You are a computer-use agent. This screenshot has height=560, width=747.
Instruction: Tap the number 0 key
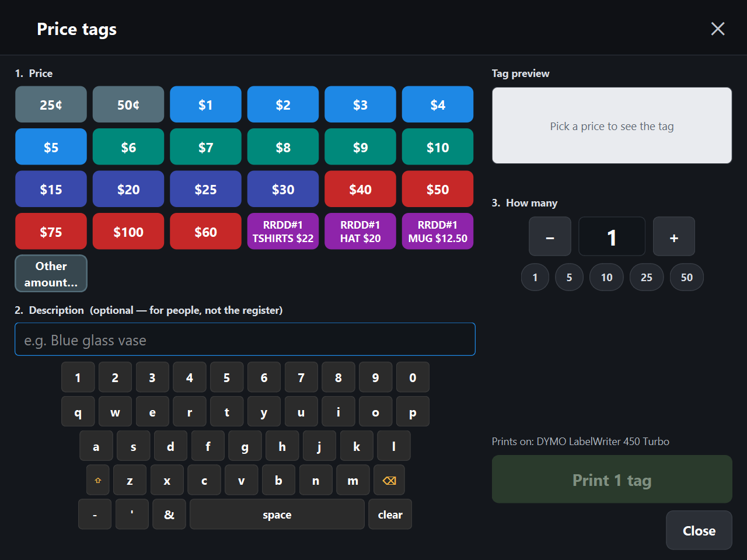(x=413, y=377)
